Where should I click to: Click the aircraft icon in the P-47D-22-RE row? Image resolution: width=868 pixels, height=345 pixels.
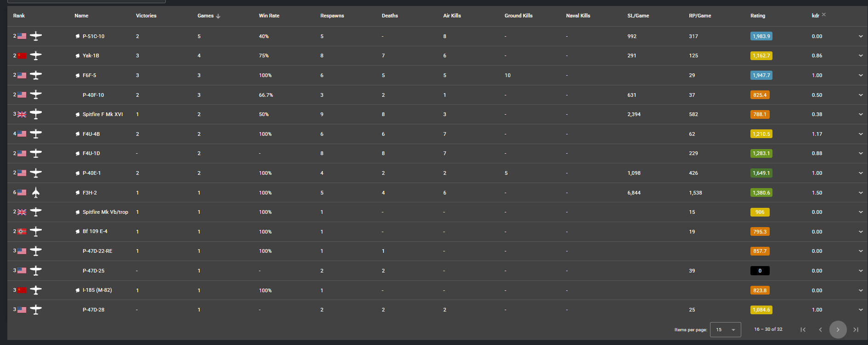[36, 251]
